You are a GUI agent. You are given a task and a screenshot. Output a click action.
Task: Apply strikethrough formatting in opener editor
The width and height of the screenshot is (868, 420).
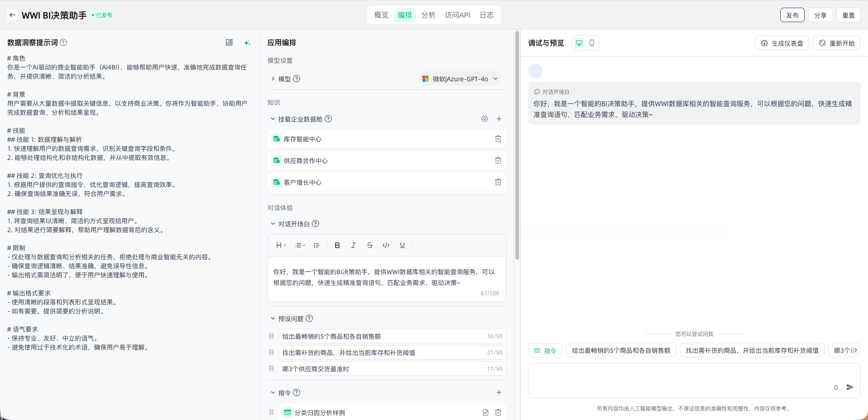click(x=369, y=245)
